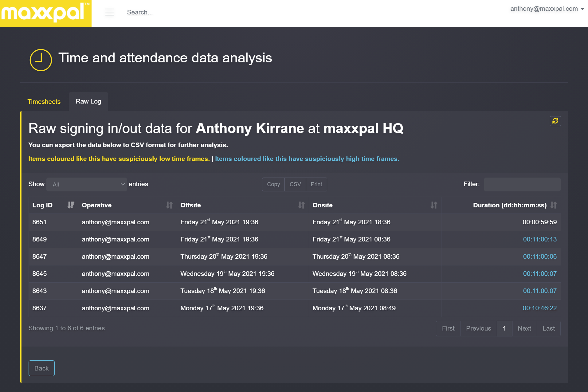Click operative email in row 8651
This screenshot has width=588, height=392.
tap(116, 222)
